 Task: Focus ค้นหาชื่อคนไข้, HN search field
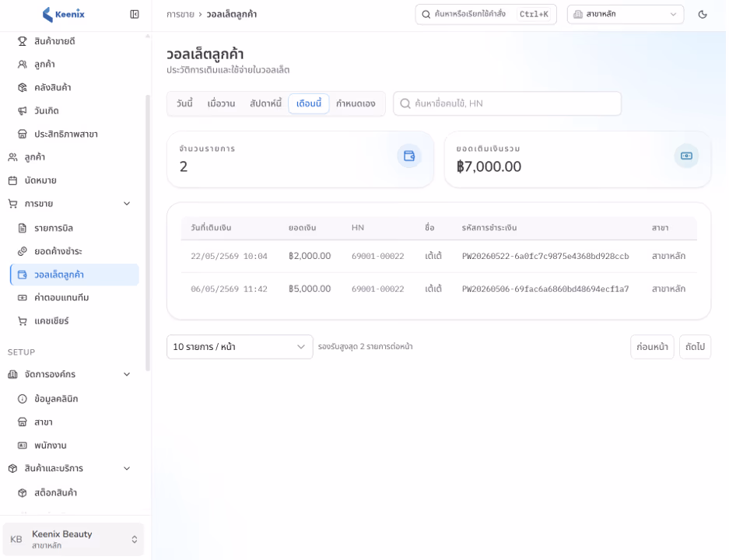coord(507,103)
